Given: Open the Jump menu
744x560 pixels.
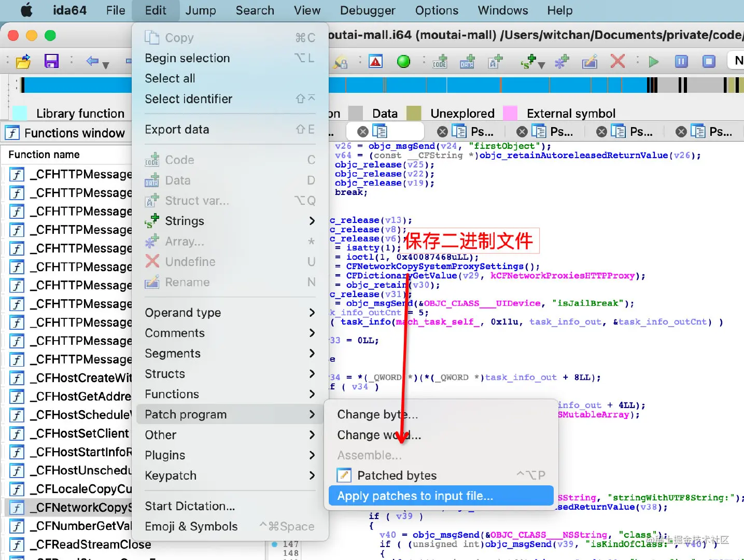Looking at the screenshot, I should coord(201,10).
